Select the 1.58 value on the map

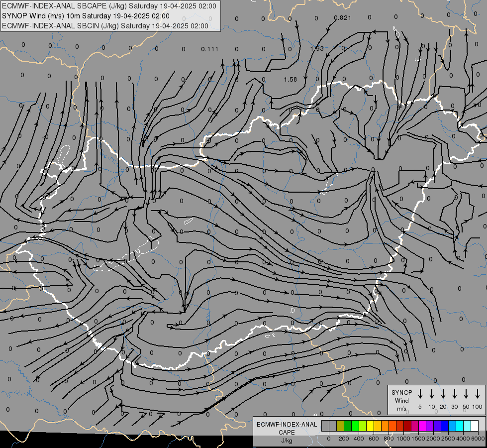[x=291, y=80]
